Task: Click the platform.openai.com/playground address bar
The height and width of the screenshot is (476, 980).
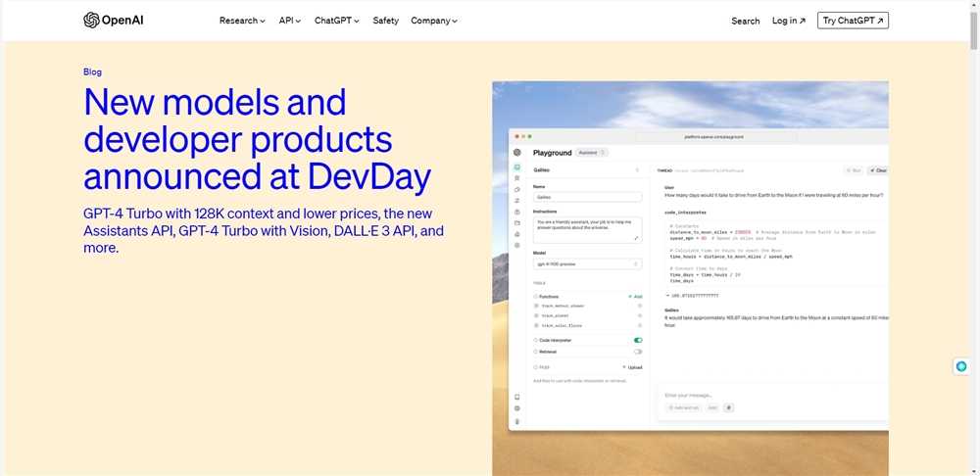Action: [715, 137]
